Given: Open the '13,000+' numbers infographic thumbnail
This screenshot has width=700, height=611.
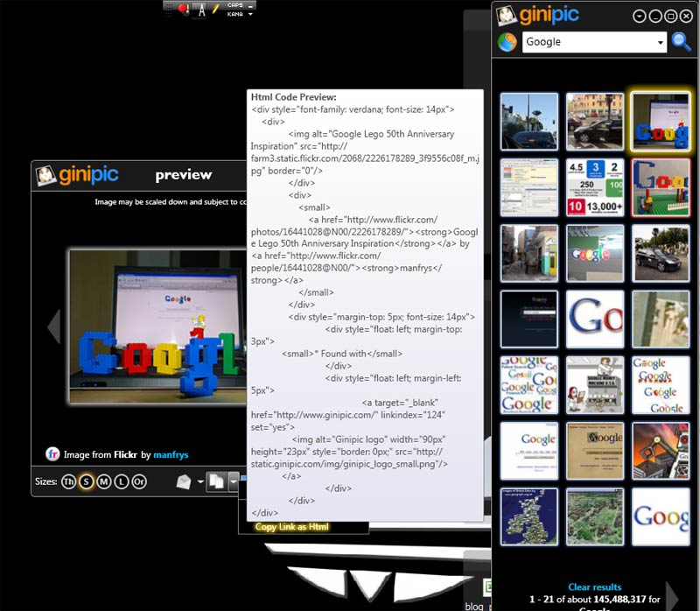Looking at the screenshot, I should tap(595, 187).
